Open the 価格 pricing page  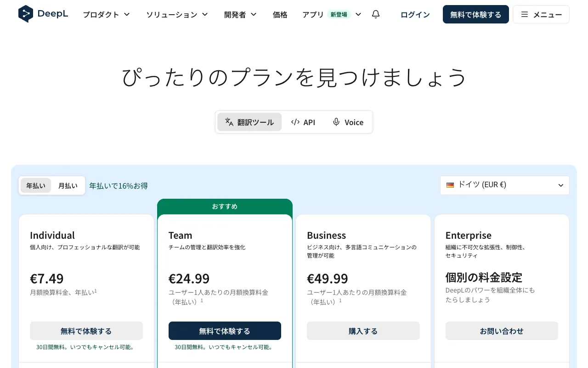click(280, 14)
